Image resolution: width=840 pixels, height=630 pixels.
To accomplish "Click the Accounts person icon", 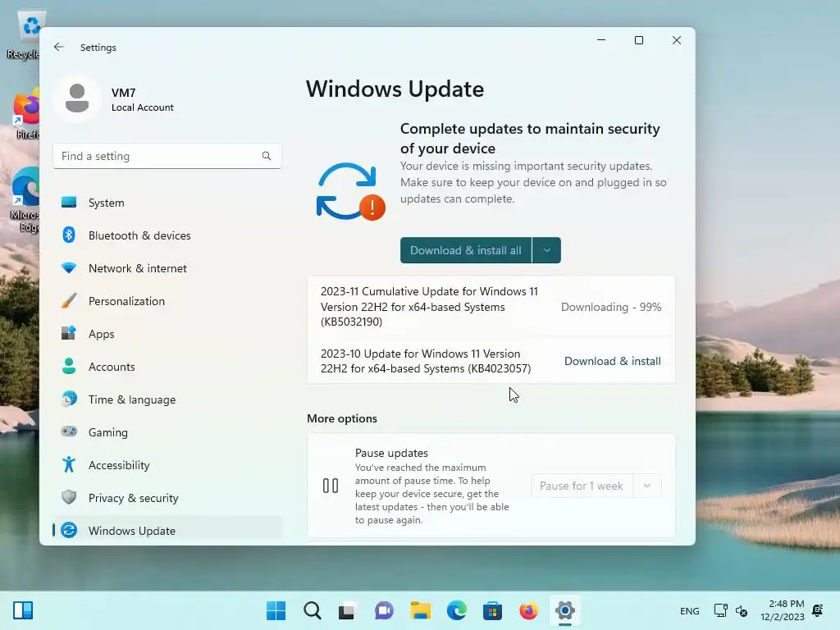I will click(x=69, y=366).
